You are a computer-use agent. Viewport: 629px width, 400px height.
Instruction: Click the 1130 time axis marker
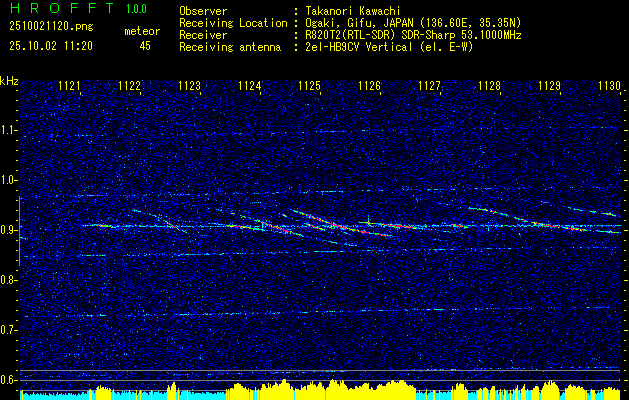[x=609, y=85]
